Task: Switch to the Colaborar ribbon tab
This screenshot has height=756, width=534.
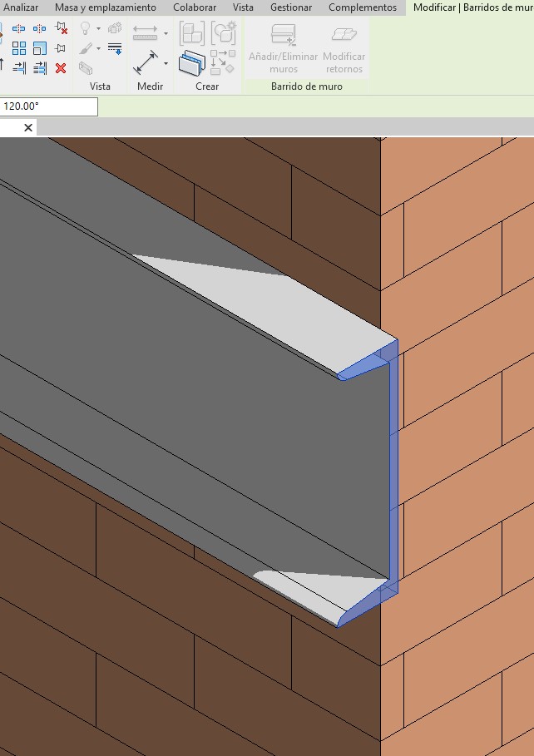Action: (195, 7)
